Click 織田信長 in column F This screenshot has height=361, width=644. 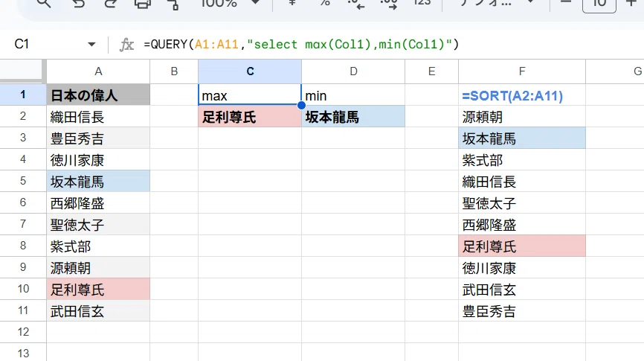pyautogui.click(x=522, y=182)
